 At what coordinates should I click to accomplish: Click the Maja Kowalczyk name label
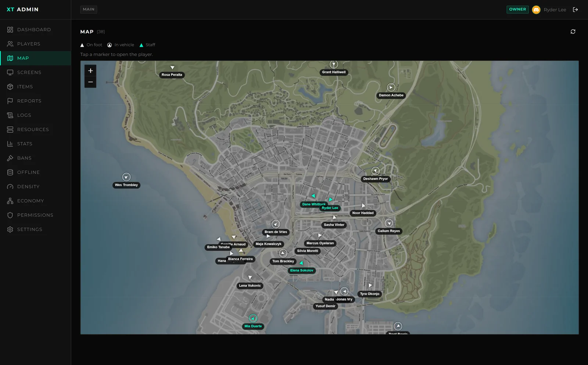click(269, 244)
